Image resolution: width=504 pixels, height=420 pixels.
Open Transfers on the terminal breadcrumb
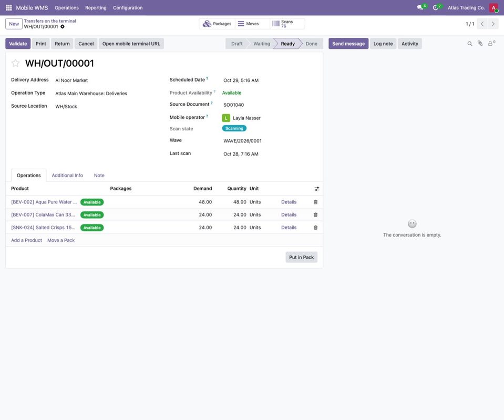pyautogui.click(x=50, y=21)
